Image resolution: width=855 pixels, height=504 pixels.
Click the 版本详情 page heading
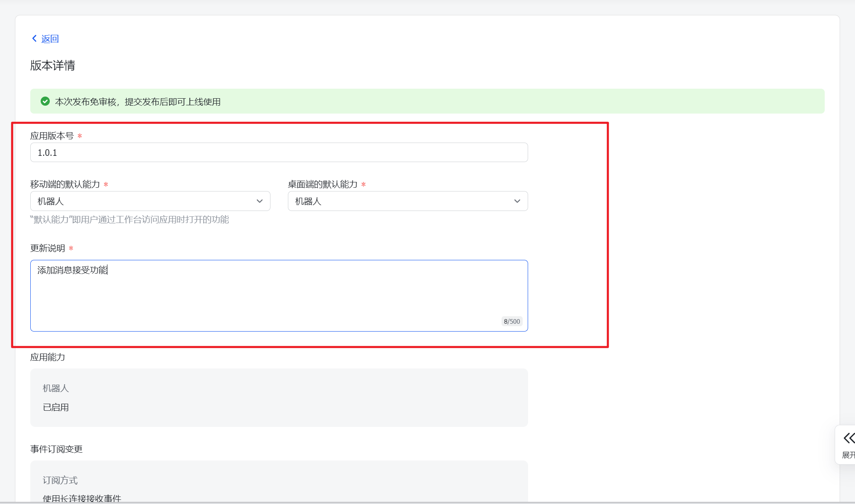point(53,65)
